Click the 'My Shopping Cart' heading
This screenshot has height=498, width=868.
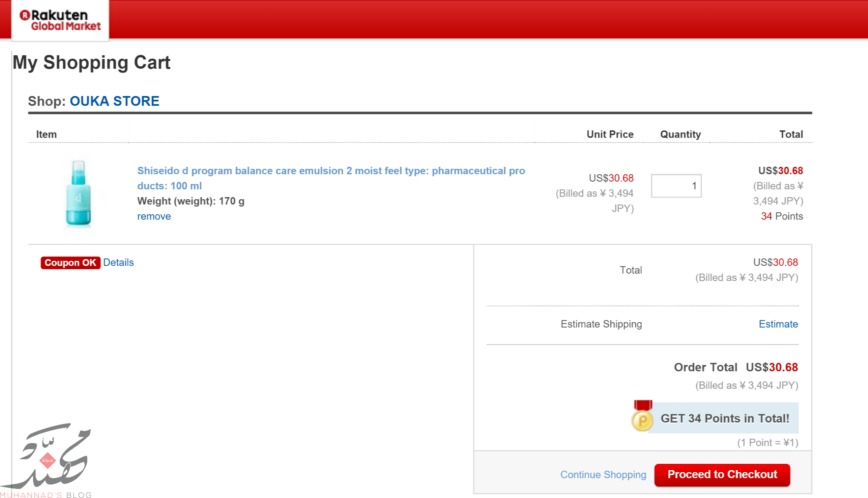tap(91, 63)
